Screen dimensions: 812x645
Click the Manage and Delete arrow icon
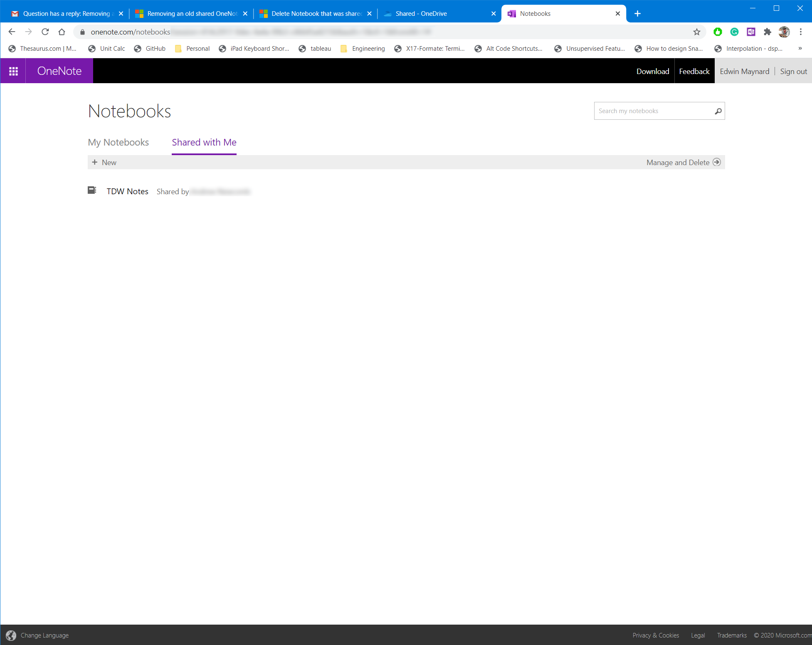(x=717, y=162)
